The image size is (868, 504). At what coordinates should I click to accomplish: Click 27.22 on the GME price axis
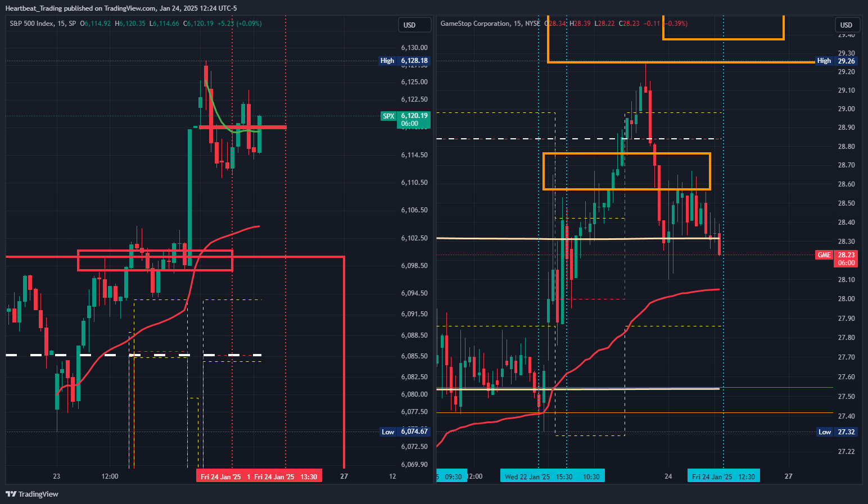click(846, 452)
